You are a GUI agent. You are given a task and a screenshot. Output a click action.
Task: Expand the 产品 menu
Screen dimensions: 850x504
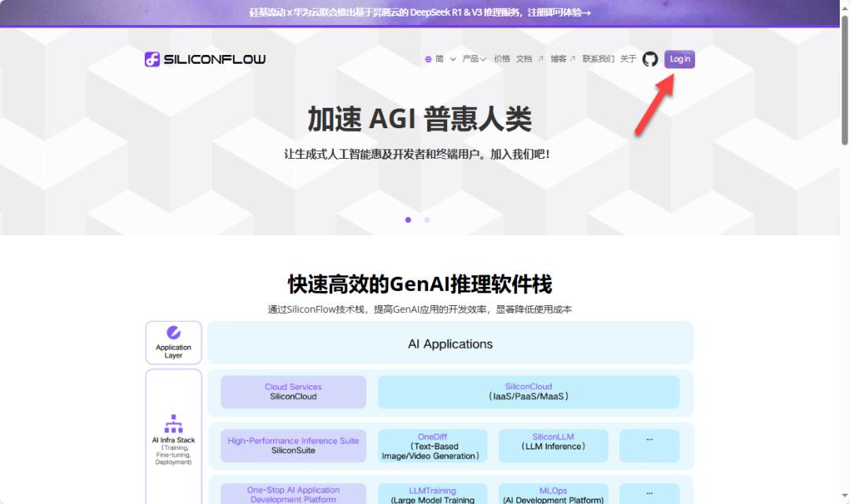pos(475,59)
